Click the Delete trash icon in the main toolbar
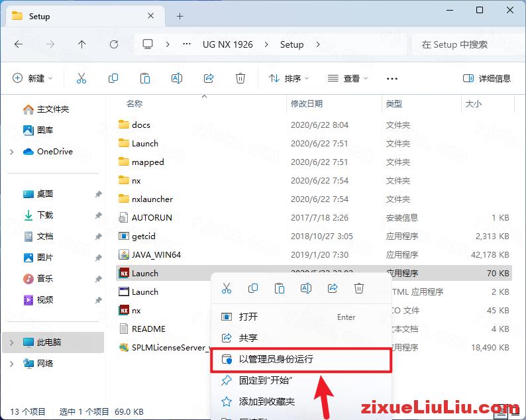 point(240,78)
